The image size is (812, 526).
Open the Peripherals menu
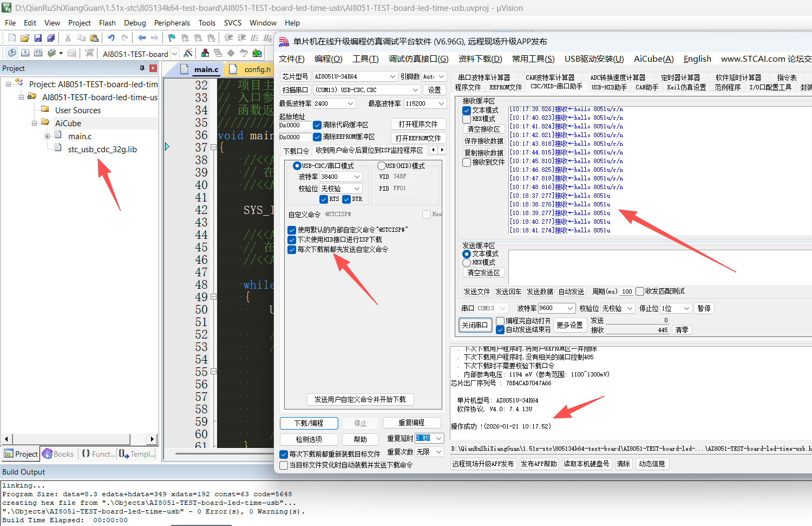(x=172, y=23)
